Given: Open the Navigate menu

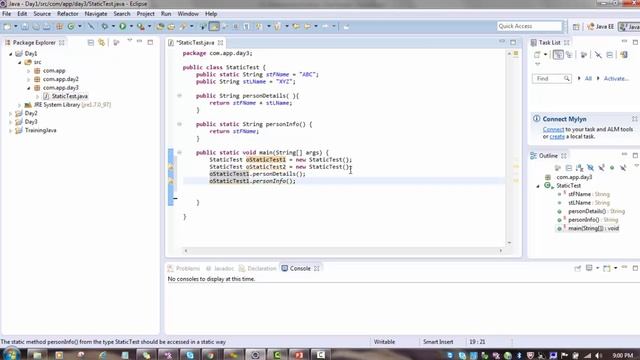Looking at the screenshot, I should (x=96, y=14).
